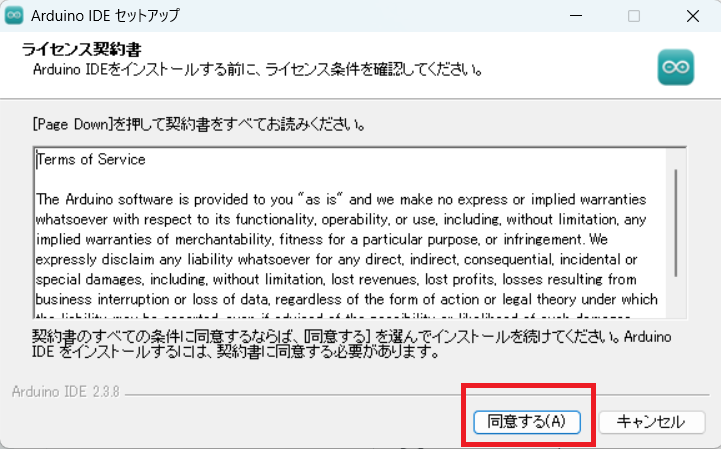721x449 pixels.
Task: Click the license text scrollbar thumb
Action: pyautogui.click(x=677, y=215)
